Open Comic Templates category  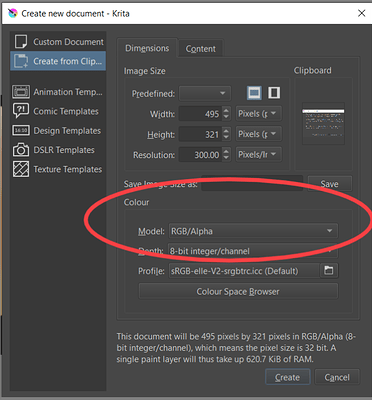point(58,111)
